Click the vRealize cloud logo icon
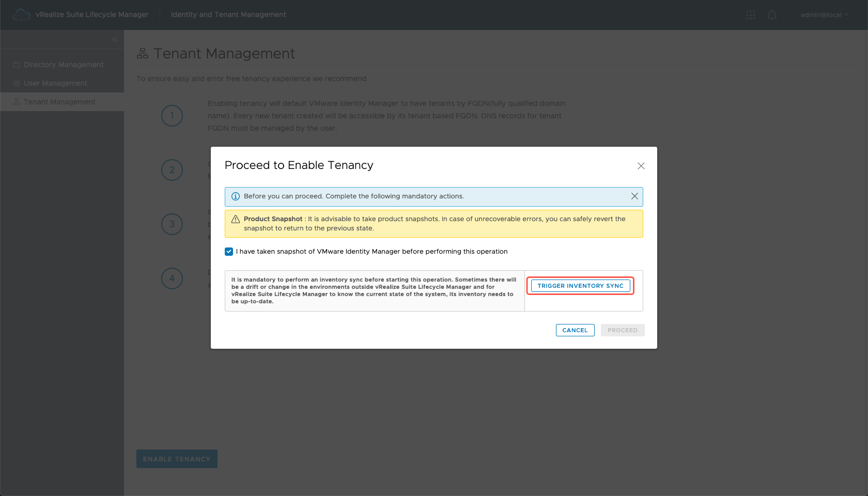Image resolution: width=868 pixels, height=496 pixels. pos(21,14)
